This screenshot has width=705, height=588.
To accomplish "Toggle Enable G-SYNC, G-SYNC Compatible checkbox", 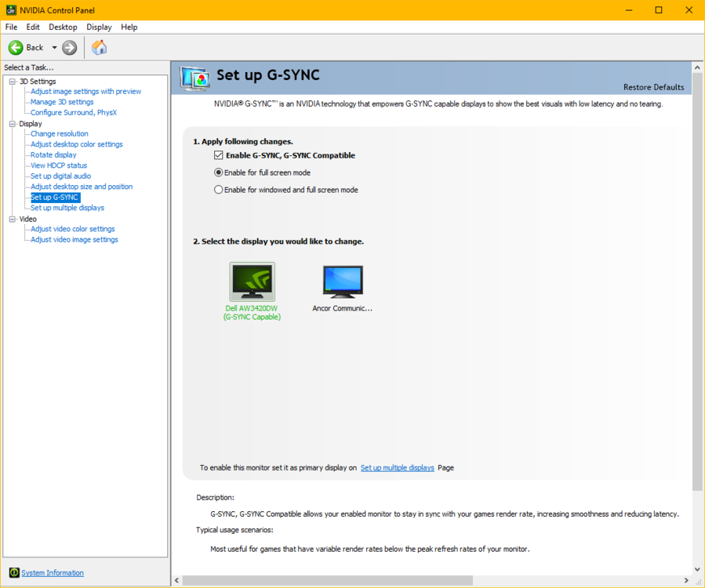I will tap(219, 155).
